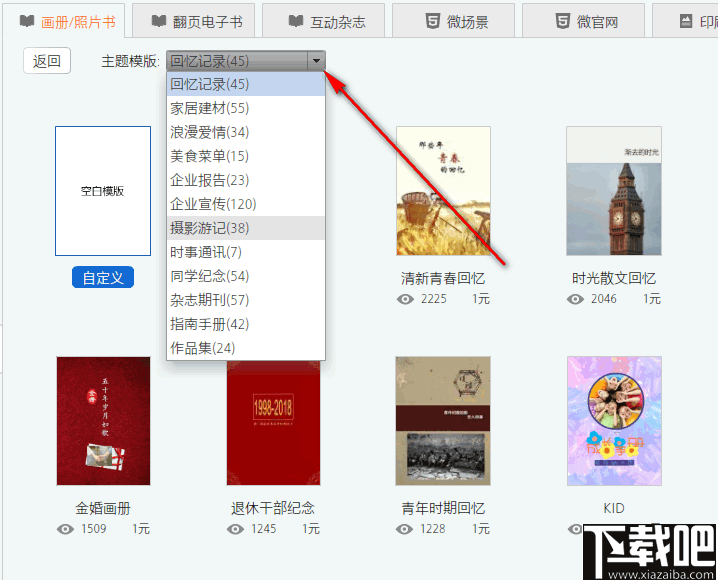The width and height of the screenshot is (718, 580).
Task: Choose 浪漫爱情(34) option
Action: (246, 132)
